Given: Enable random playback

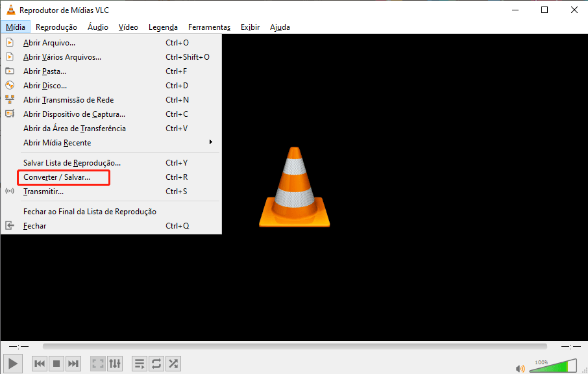Looking at the screenshot, I should tap(173, 364).
